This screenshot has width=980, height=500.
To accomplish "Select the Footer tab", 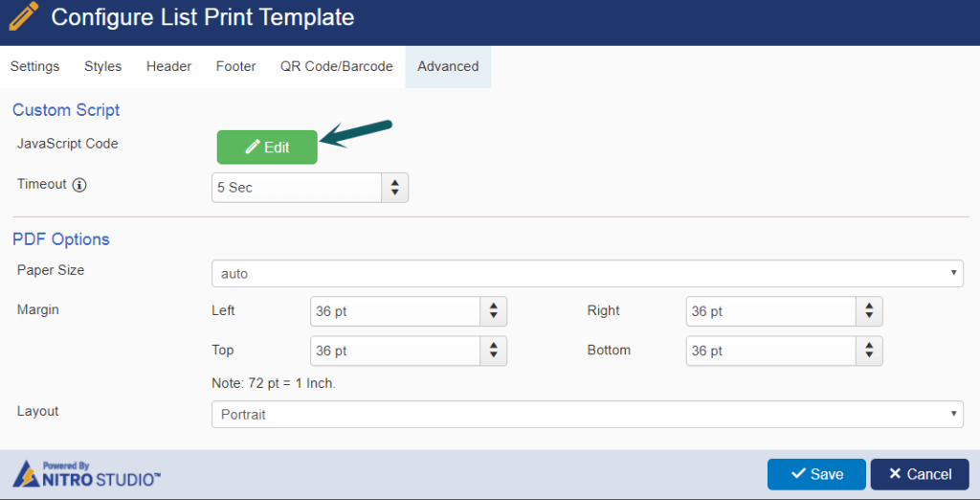I will pos(235,67).
